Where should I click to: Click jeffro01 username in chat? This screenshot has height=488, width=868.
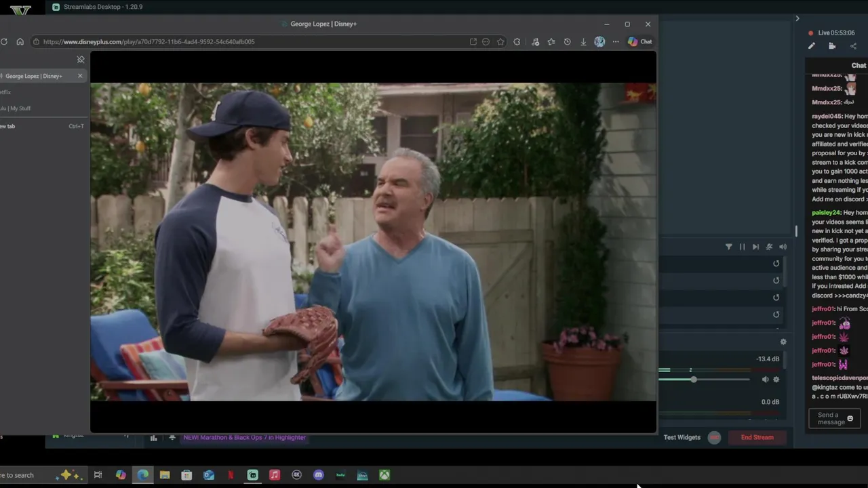click(823, 309)
